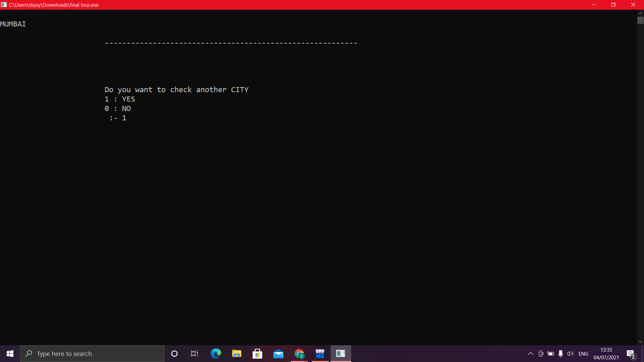
Task: Open Google Chrome from the taskbar
Action: (x=299, y=354)
